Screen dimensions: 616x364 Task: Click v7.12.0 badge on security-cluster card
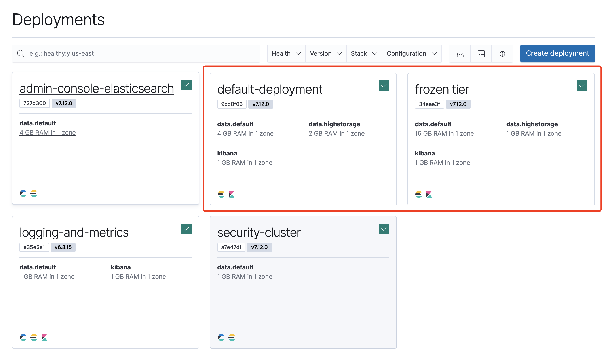(x=259, y=247)
